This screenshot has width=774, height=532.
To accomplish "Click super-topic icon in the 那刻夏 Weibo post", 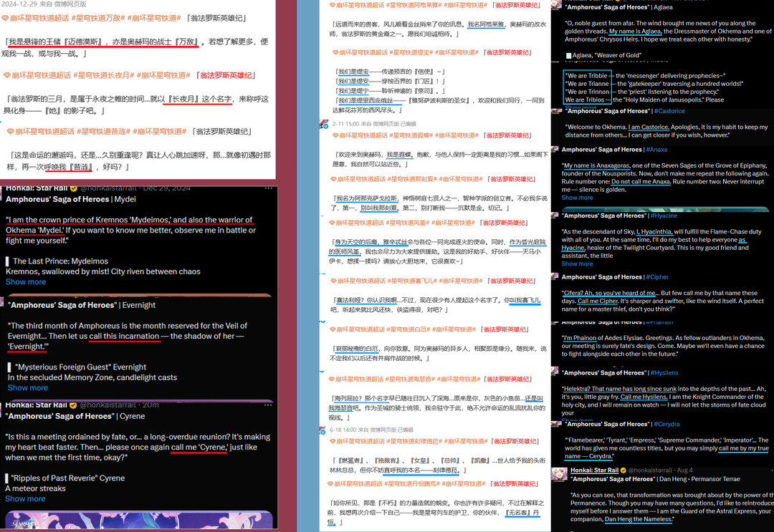I will click(x=334, y=179).
